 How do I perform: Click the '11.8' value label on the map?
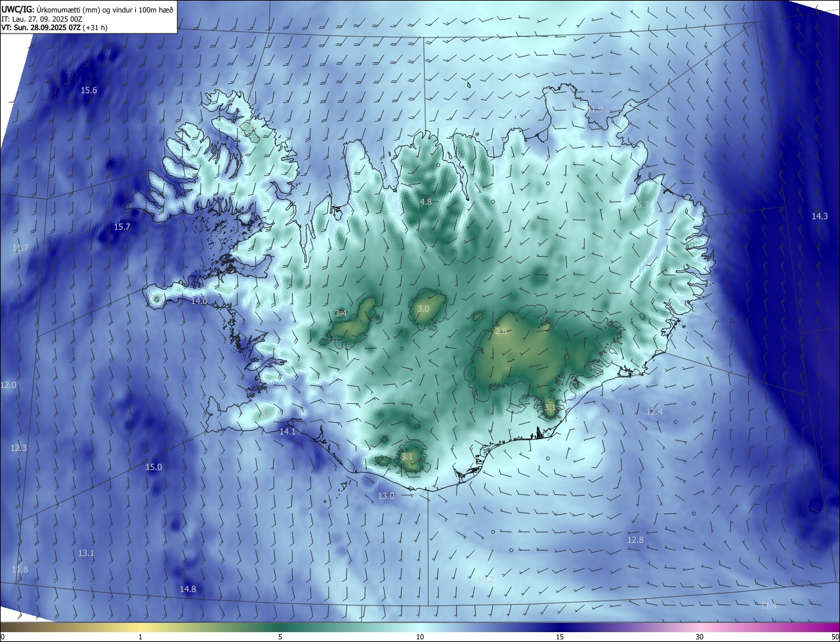click(x=20, y=570)
